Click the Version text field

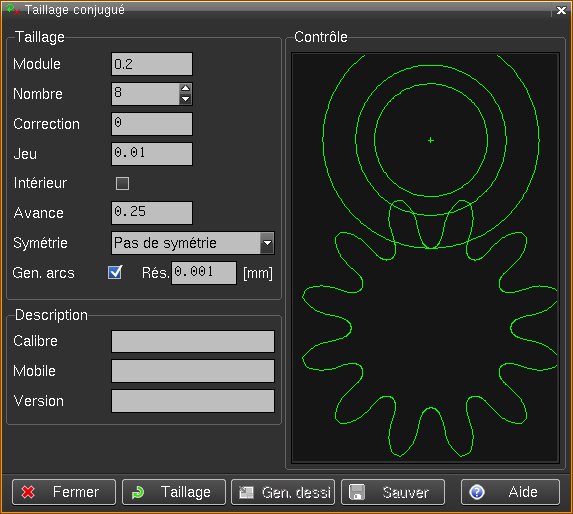[193, 401]
